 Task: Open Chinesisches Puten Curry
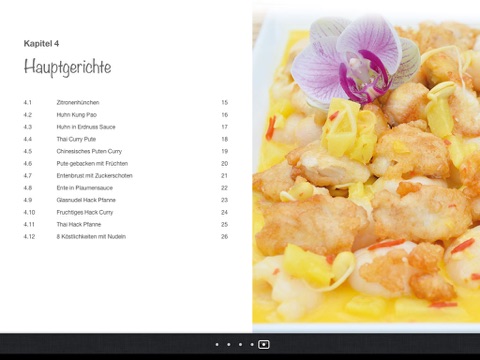[x=89, y=151]
